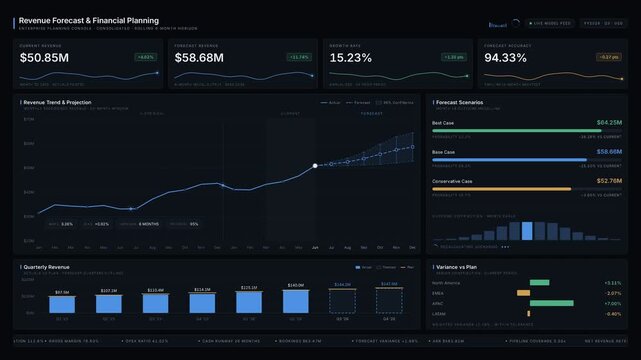Click the Cash Runway ticker entry
Image resolution: width=641 pixels, height=360 pixels.
tap(229, 341)
